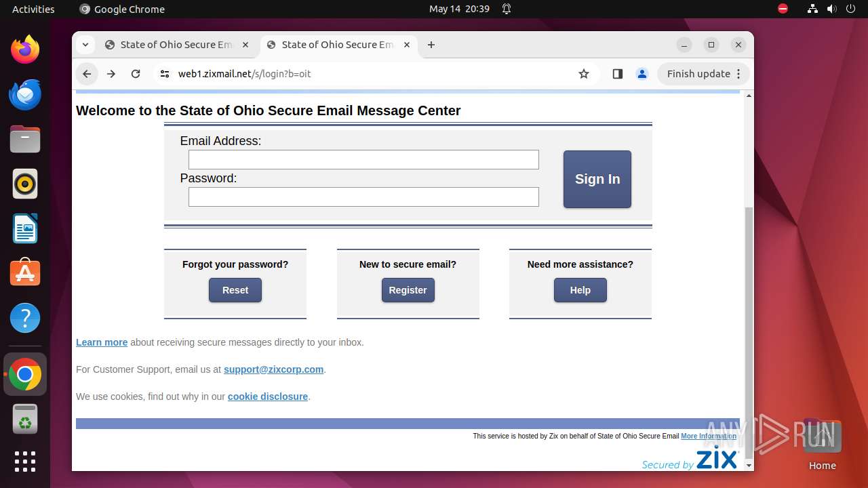Expand the tab search dropdown arrow
Image resolution: width=868 pixels, height=488 pixels.
pos(85,45)
